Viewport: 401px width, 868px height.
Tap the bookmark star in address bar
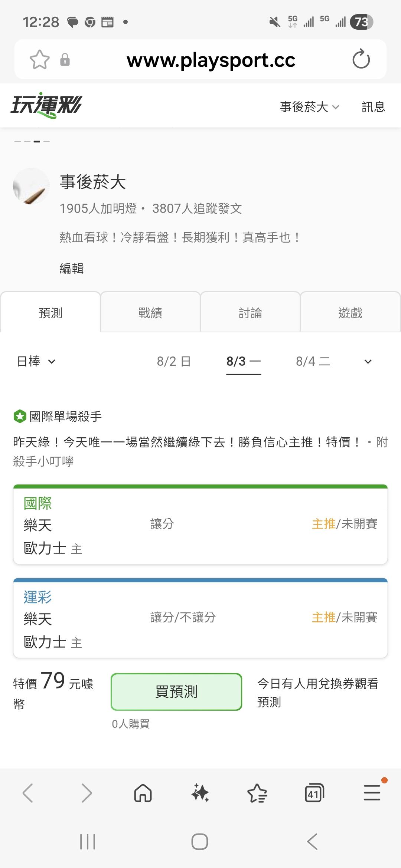40,59
